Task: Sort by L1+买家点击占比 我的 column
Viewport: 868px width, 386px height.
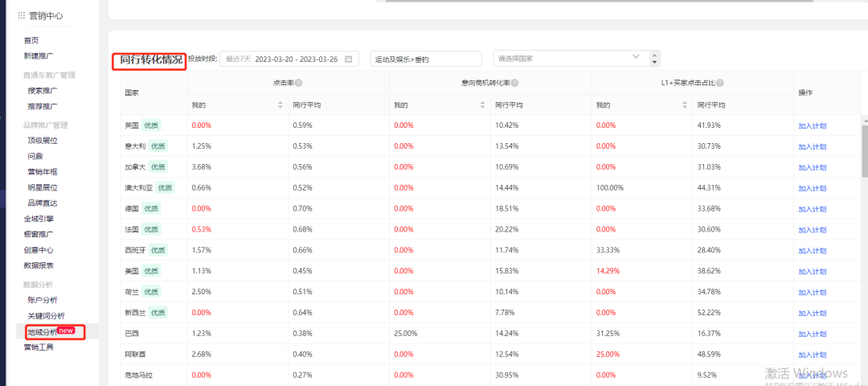Action: tap(686, 105)
